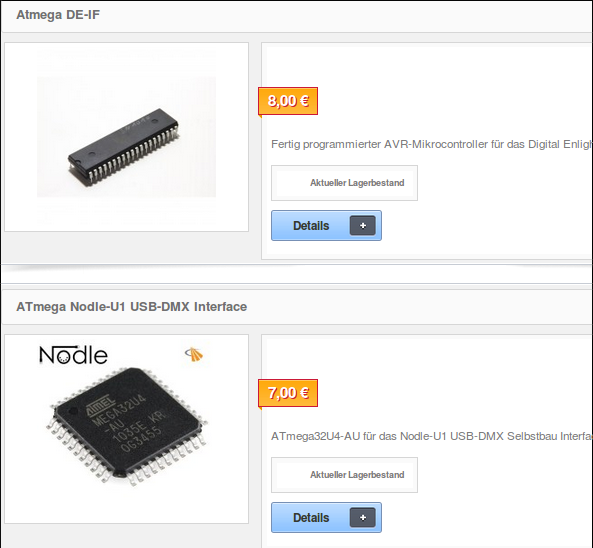This screenshot has width=593, height=548.
Task: Click the 8,00 € price tag
Action: coord(288,101)
